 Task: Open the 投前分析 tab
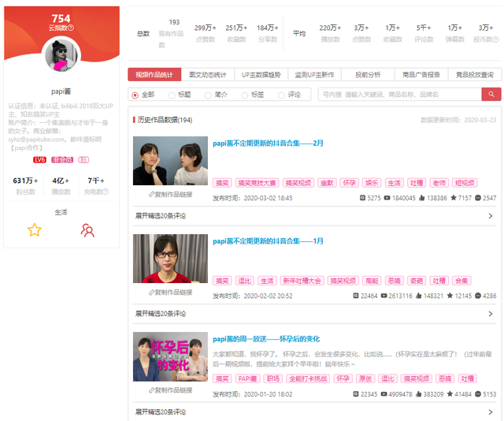click(367, 74)
